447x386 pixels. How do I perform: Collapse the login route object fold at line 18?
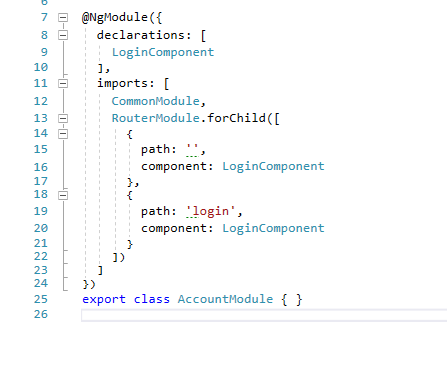pos(63,195)
